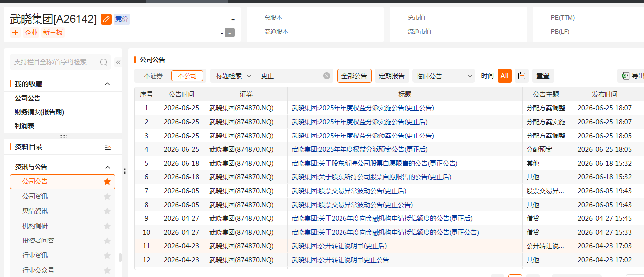Open 公开转让说明书更正公告 link
Viewport: 644px width, 277px height.
(x=341, y=260)
